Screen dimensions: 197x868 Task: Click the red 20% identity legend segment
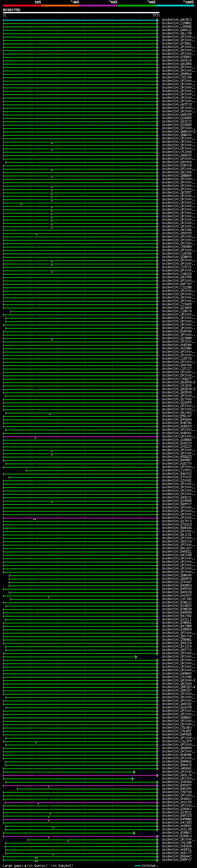tap(22, 6)
